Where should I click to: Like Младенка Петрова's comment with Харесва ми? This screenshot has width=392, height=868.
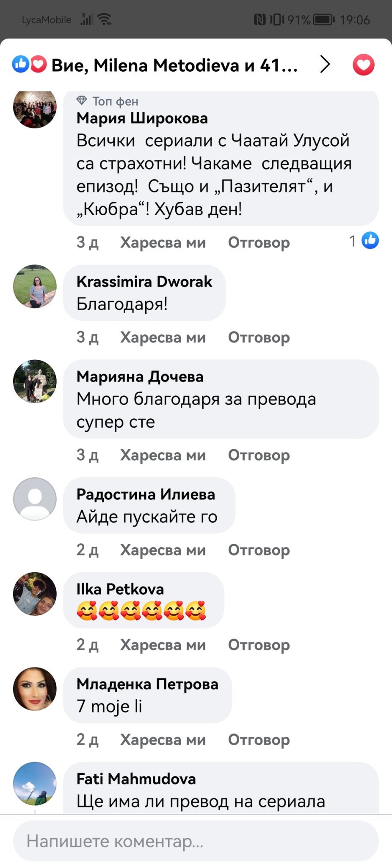(x=163, y=740)
